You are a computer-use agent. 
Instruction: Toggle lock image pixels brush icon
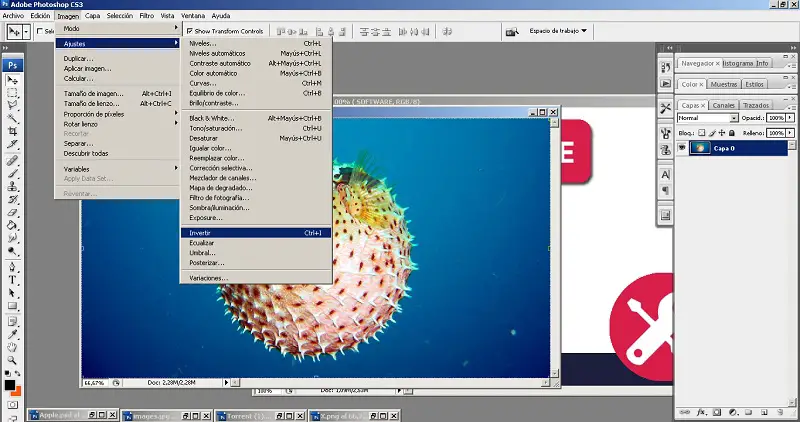coord(712,133)
